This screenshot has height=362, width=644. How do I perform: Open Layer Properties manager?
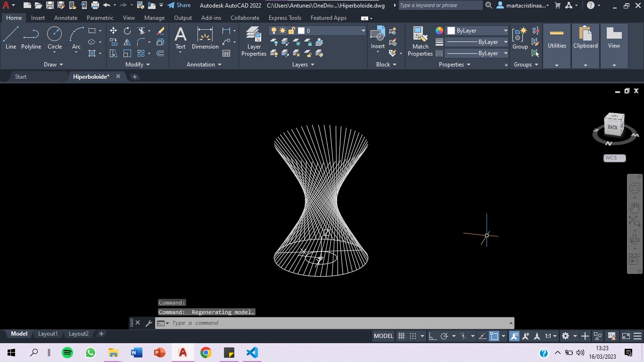(x=254, y=41)
